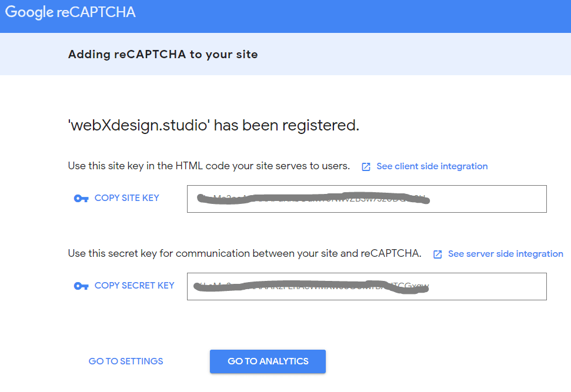This screenshot has width=571, height=392.
Task: Click the key icon beside COPY SECRET KEY
Action: 81,286
